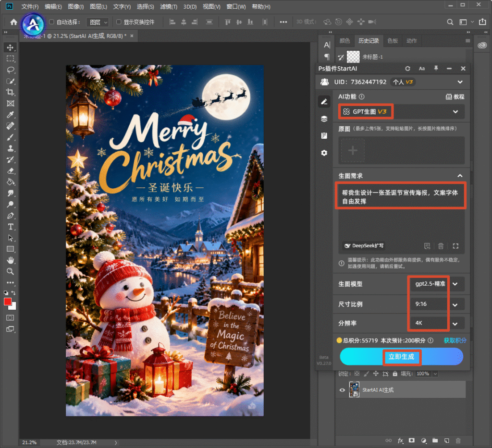Open the 文件(F) menu
This screenshot has width=492, height=448.
click(x=30, y=7)
